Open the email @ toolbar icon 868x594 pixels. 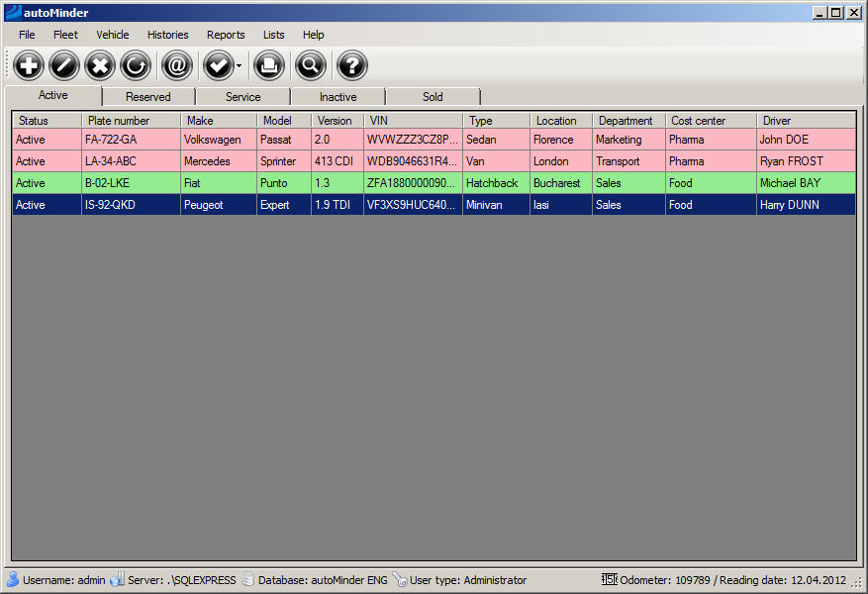[x=177, y=66]
